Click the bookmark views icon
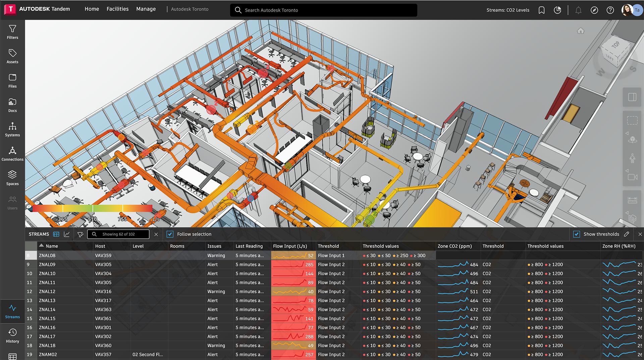644x360 pixels. tap(541, 10)
